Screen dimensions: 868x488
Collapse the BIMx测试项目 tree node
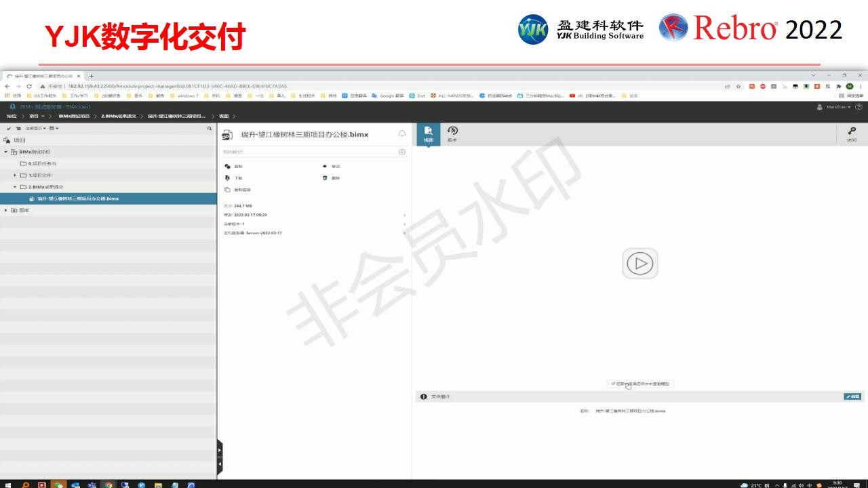[6, 152]
